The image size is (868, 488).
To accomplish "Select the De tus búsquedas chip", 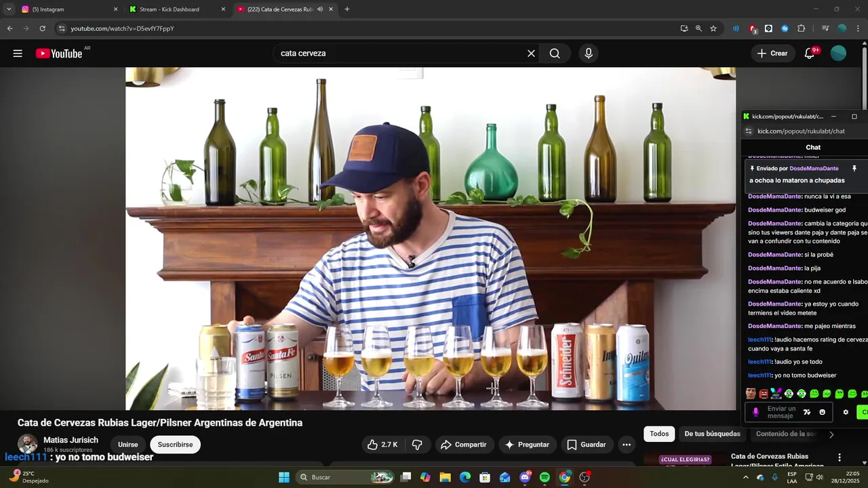I will tap(712, 434).
